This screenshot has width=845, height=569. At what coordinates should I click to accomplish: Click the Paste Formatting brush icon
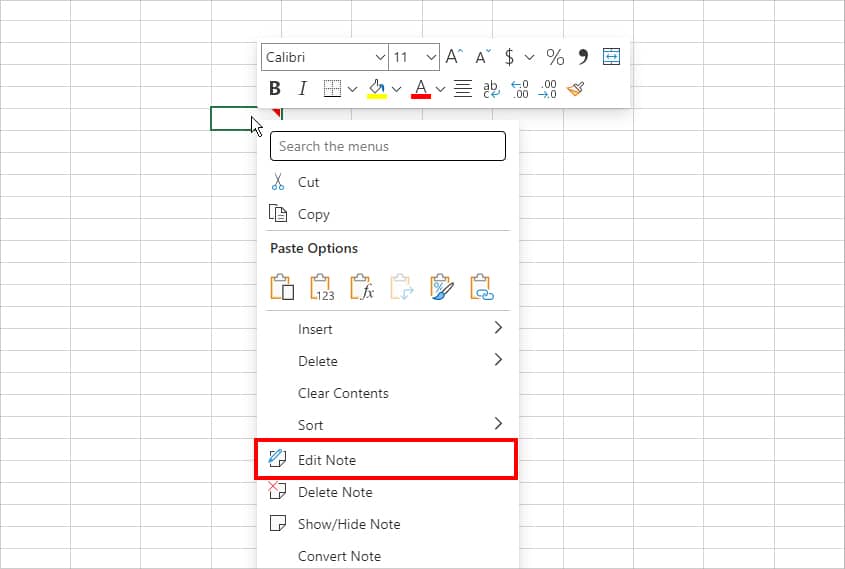coord(442,287)
